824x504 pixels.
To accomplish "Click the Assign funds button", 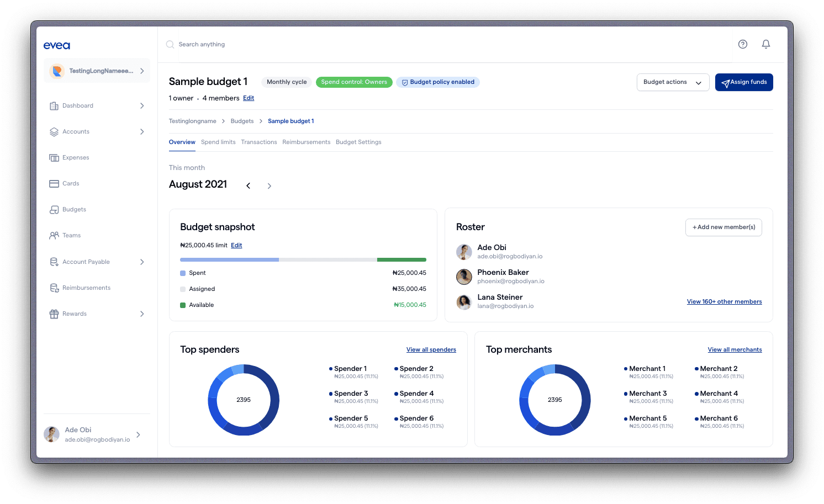I will click(744, 82).
